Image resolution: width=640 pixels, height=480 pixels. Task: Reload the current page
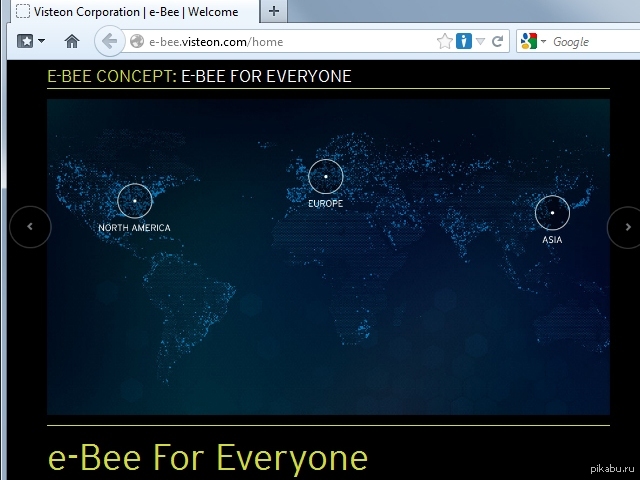coord(497,41)
